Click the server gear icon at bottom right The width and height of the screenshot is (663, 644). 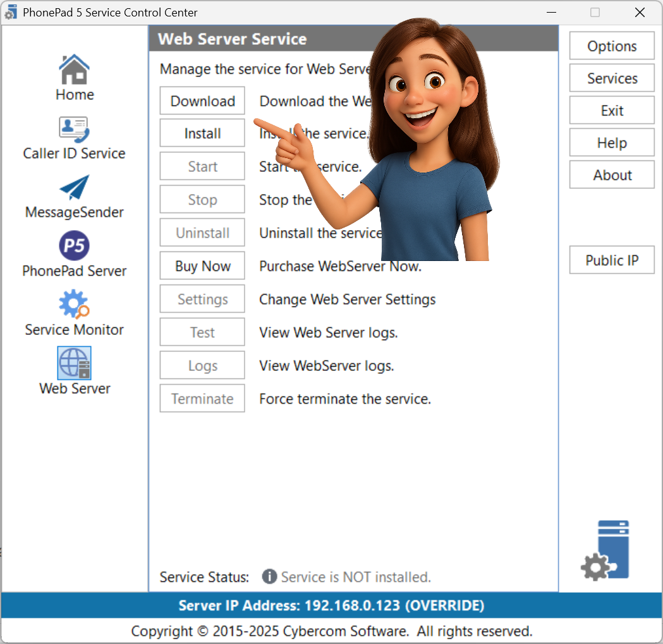605,550
